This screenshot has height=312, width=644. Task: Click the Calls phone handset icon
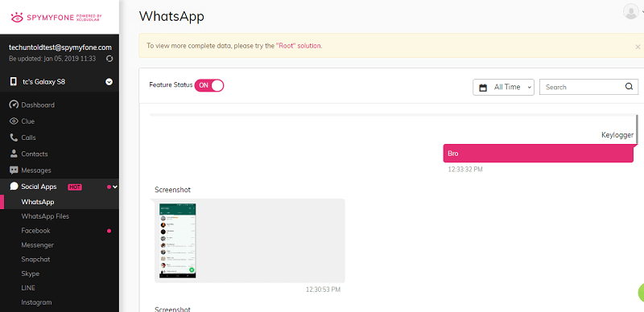coord(14,138)
